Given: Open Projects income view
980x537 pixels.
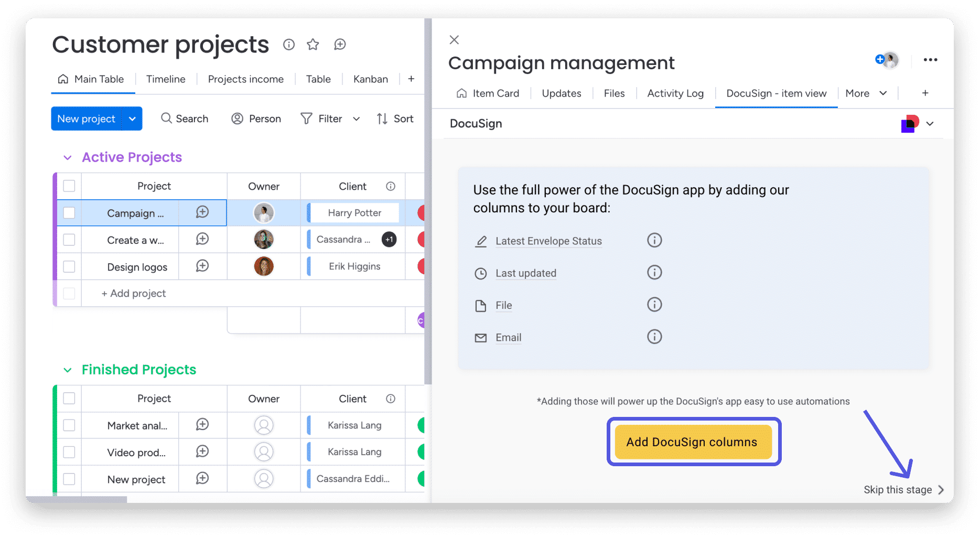Looking at the screenshot, I should coord(246,79).
